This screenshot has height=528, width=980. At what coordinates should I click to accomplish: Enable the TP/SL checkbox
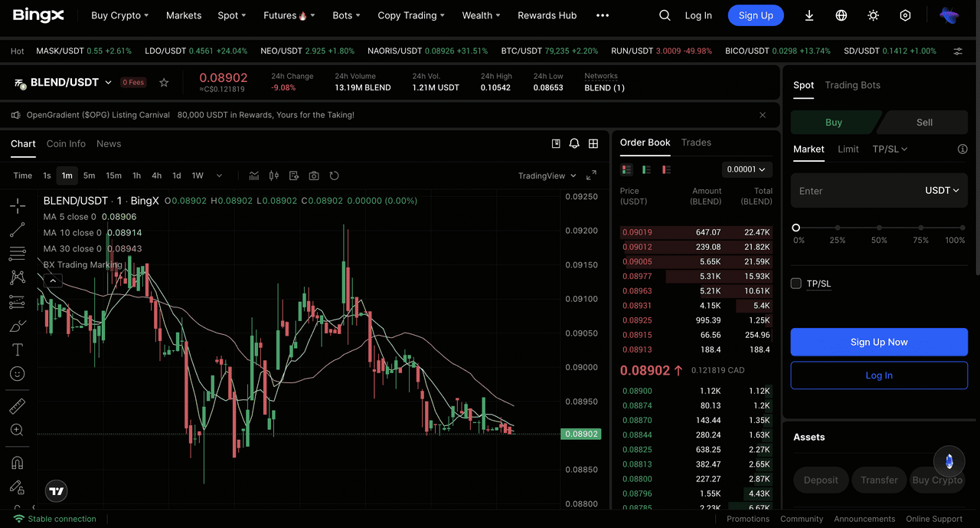pyautogui.click(x=796, y=284)
